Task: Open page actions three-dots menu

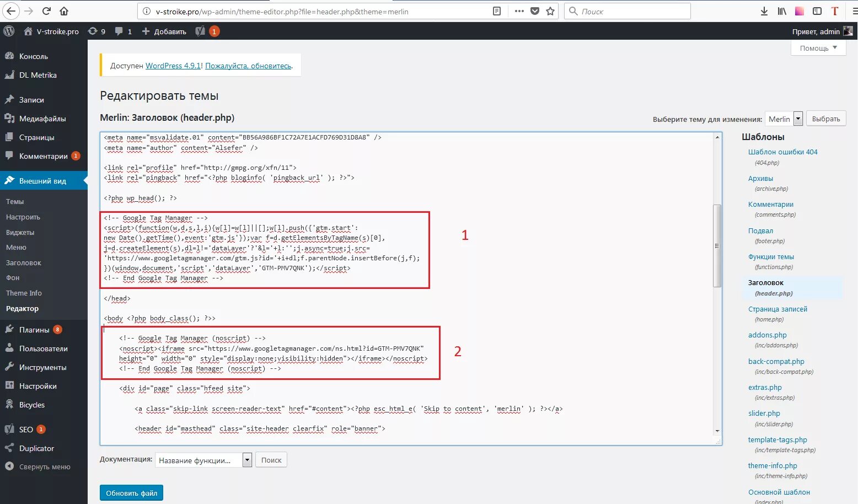Action: [x=519, y=11]
